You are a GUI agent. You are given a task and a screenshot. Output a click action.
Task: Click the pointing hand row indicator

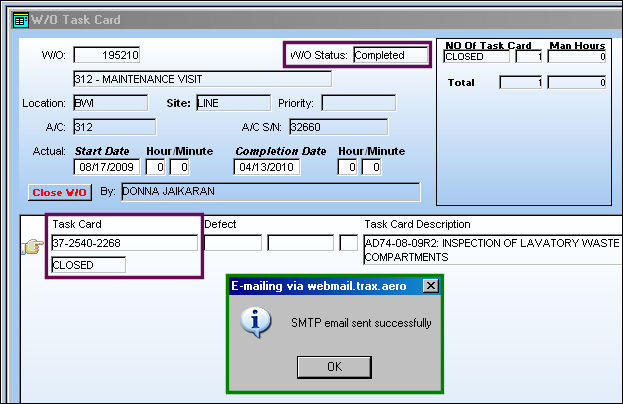point(32,246)
